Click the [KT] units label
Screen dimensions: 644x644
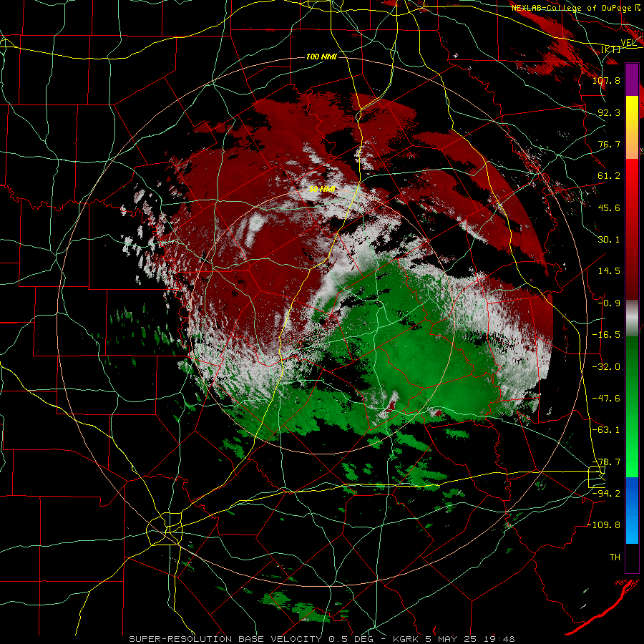[x=610, y=49]
